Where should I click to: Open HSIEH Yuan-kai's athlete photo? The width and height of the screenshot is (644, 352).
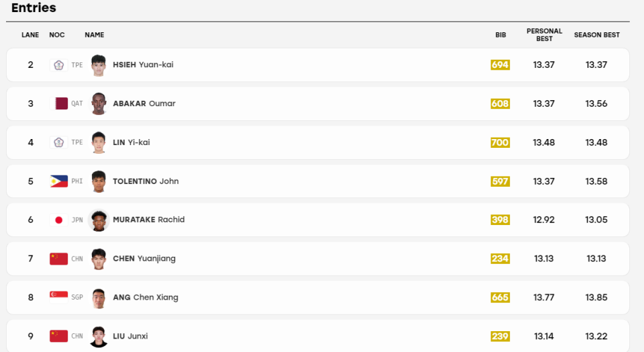click(99, 65)
